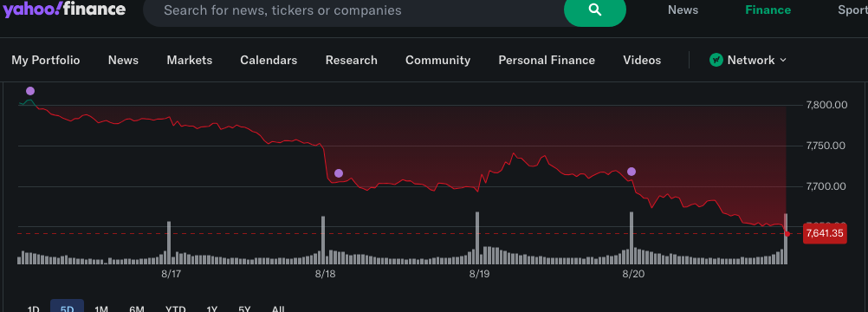Click the 8/19 date label on the axis
Viewport: 868px width, 312px height.
pyautogui.click(x=479, y=274)
